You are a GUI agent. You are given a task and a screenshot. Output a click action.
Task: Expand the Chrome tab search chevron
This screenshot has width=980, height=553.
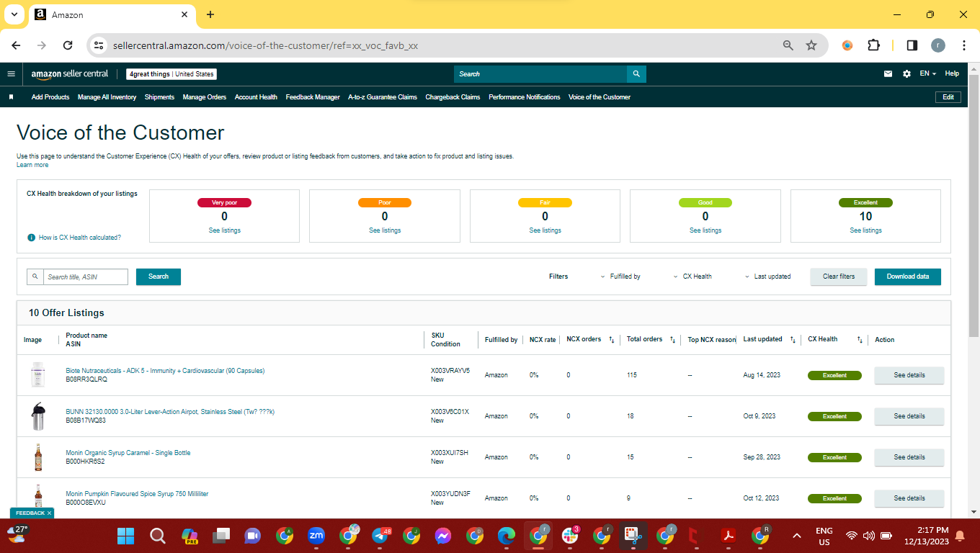pyautogui.click(x=14, y=14)
